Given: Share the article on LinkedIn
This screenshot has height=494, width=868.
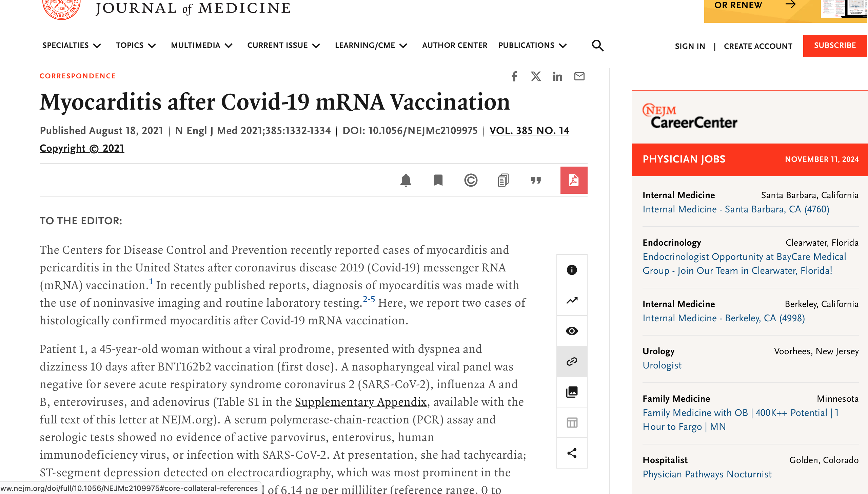Looking at the screenshot, I should (557, 76).
